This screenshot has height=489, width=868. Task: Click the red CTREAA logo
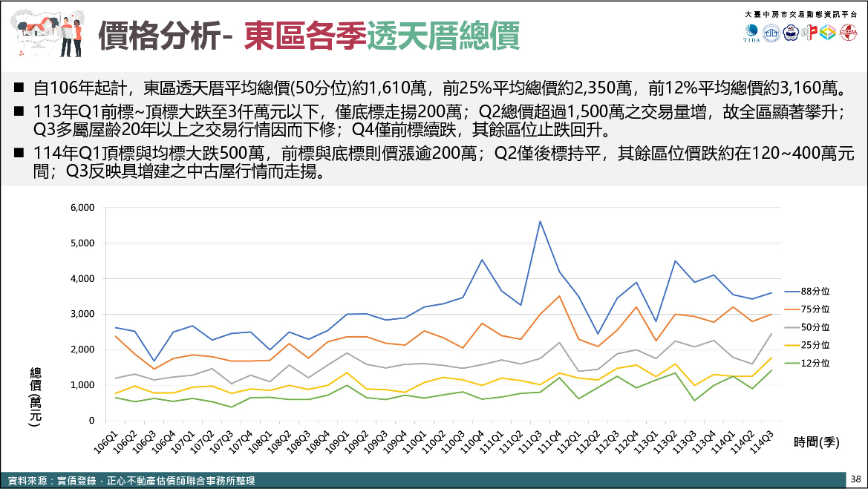click(847, 33)
